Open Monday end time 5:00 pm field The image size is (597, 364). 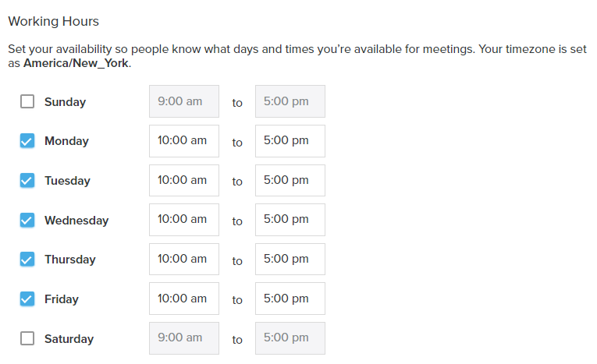[x=290, y=141]
